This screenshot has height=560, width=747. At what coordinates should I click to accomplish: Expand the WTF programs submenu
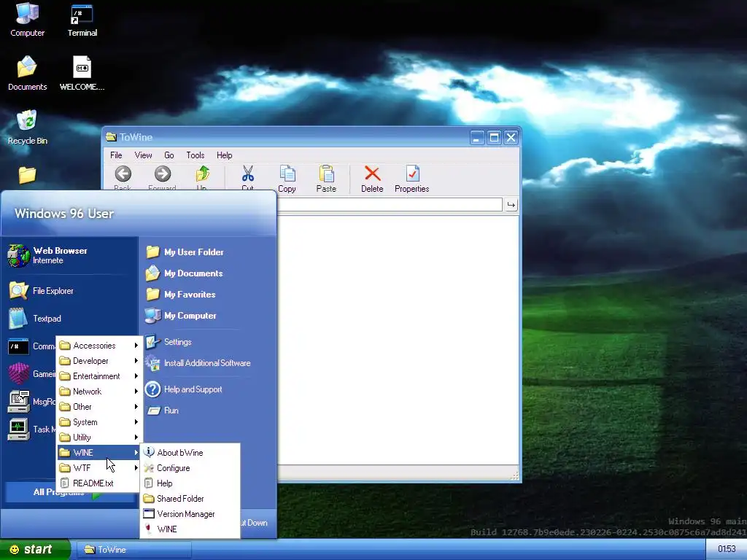click(x=98, y=467)
